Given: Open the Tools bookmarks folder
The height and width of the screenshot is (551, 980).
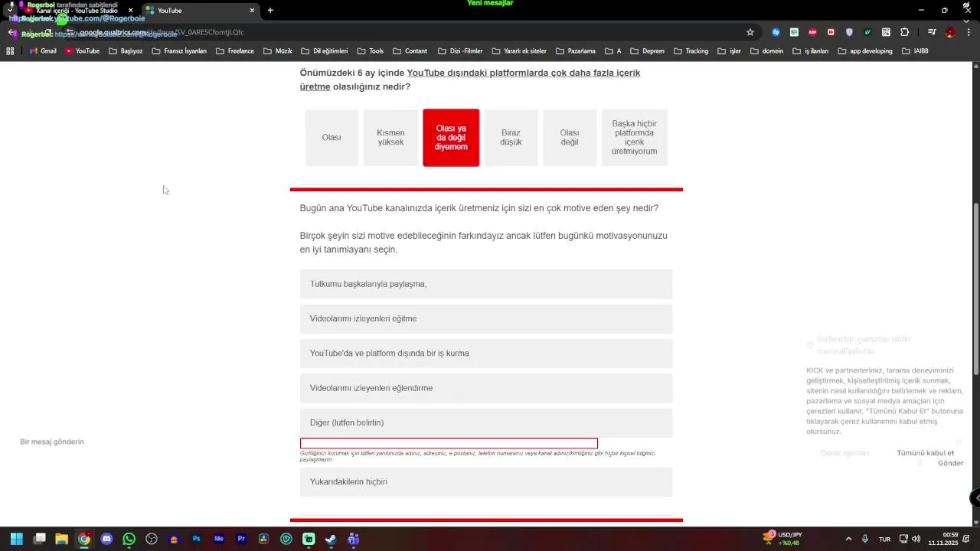Looking at the screenshot, I should 370,51.
